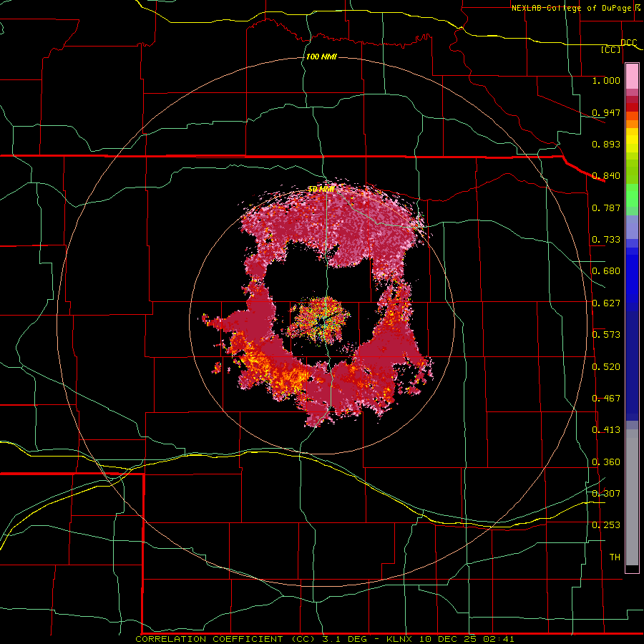Click the TH label on the legend
Viewport: 644px width, 644px height.
(x=615, y=557)
